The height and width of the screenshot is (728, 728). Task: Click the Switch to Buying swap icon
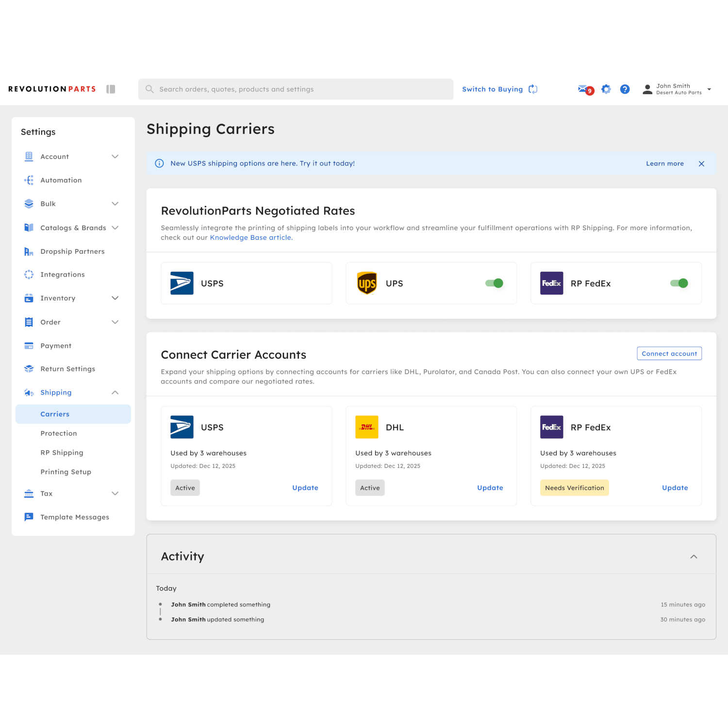[533, 89]
